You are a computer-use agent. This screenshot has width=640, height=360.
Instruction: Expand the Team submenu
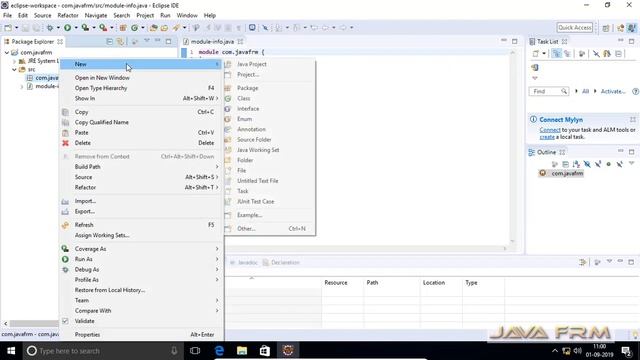click(x=142, y=300)
